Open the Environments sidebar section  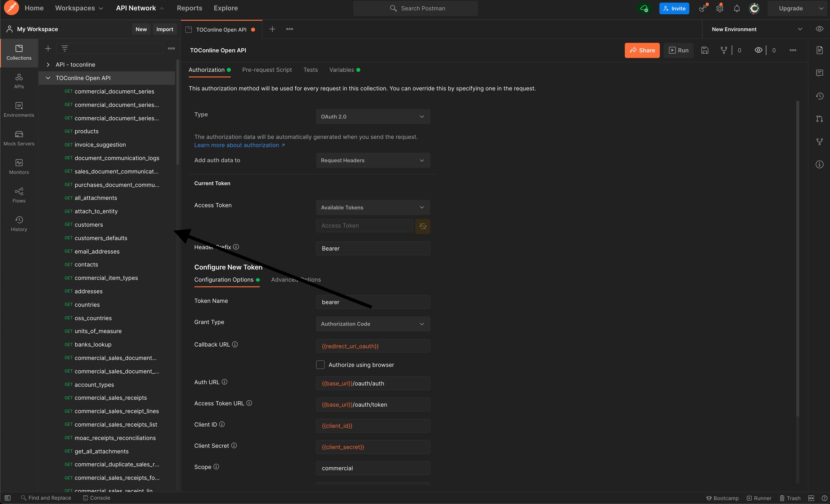click(19, 109)
